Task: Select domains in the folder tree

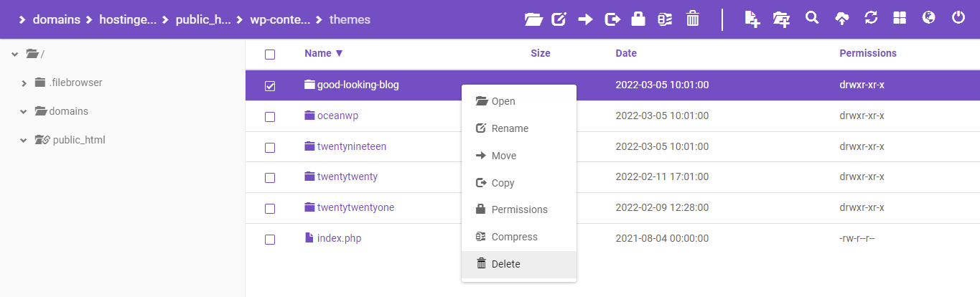Action: 68,111
